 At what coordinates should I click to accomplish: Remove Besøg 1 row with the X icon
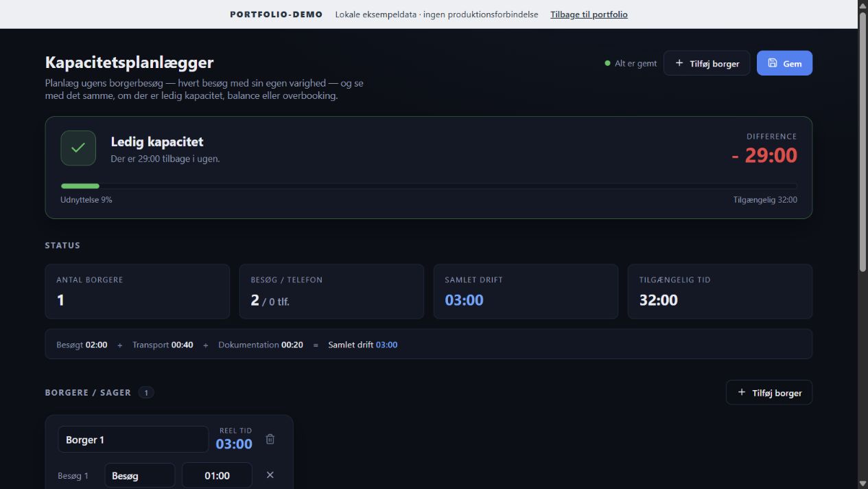click(x=270, y=475)
